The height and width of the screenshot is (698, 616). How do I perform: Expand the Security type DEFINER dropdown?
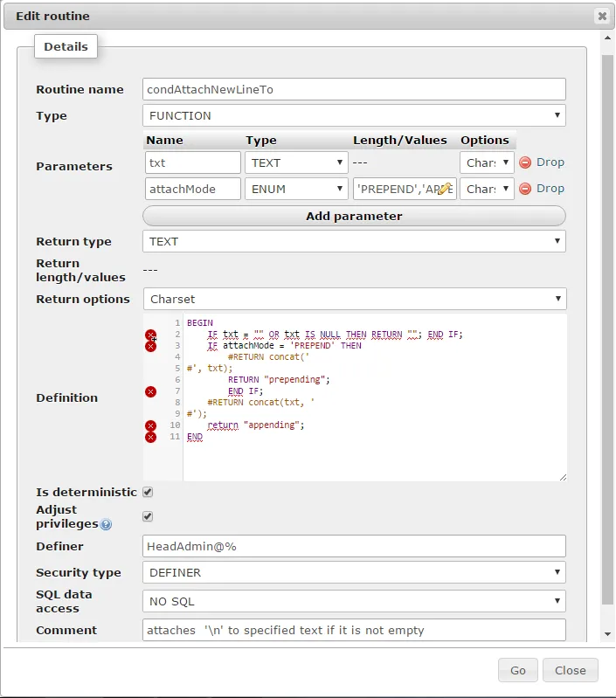pyautogui.click(x=354, y=573)
